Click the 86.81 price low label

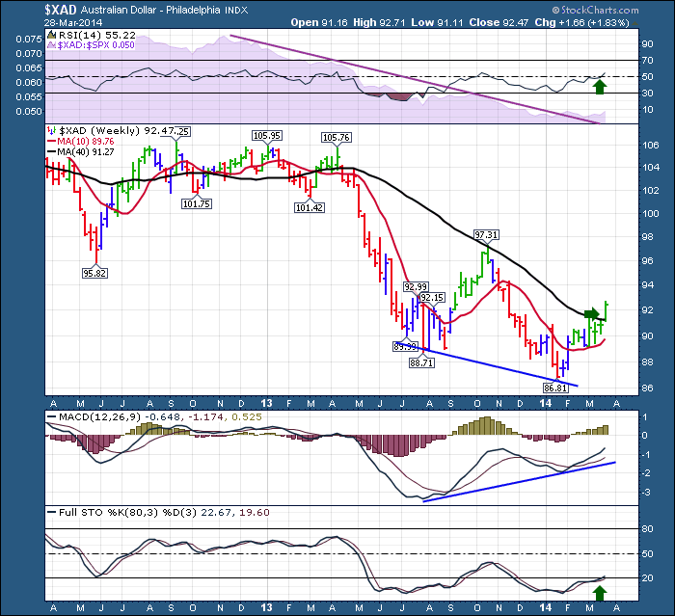(x=555, y=388)
